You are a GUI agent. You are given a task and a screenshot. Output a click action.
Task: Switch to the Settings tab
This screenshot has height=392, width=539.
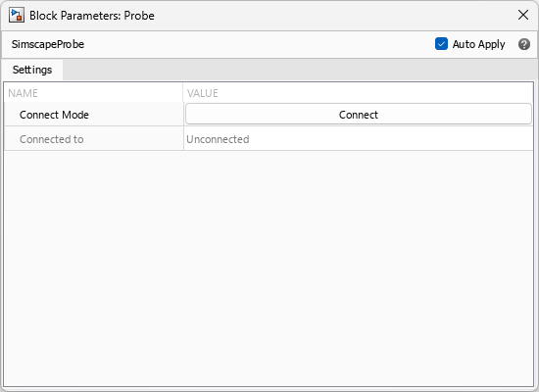32,70
